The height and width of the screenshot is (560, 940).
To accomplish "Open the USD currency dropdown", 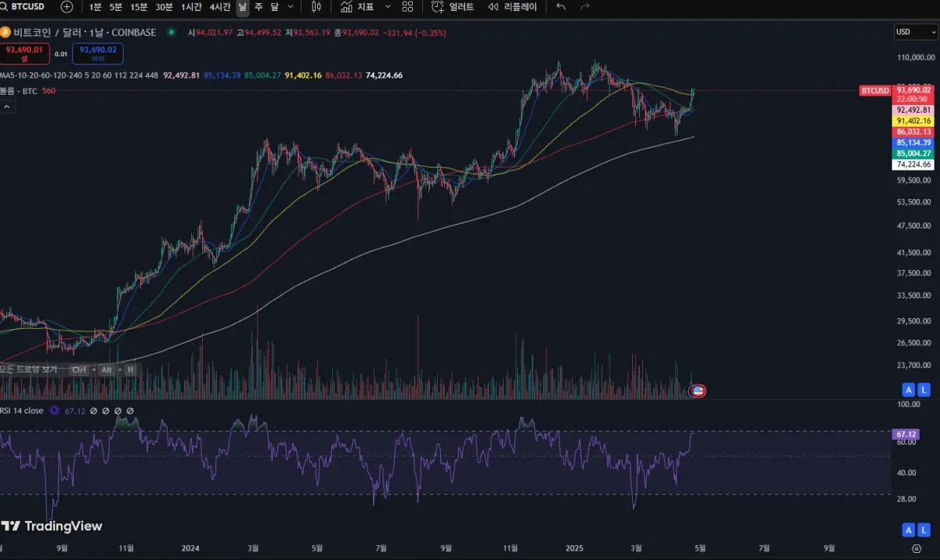I will pyautogui.click(x=916, y=32).
